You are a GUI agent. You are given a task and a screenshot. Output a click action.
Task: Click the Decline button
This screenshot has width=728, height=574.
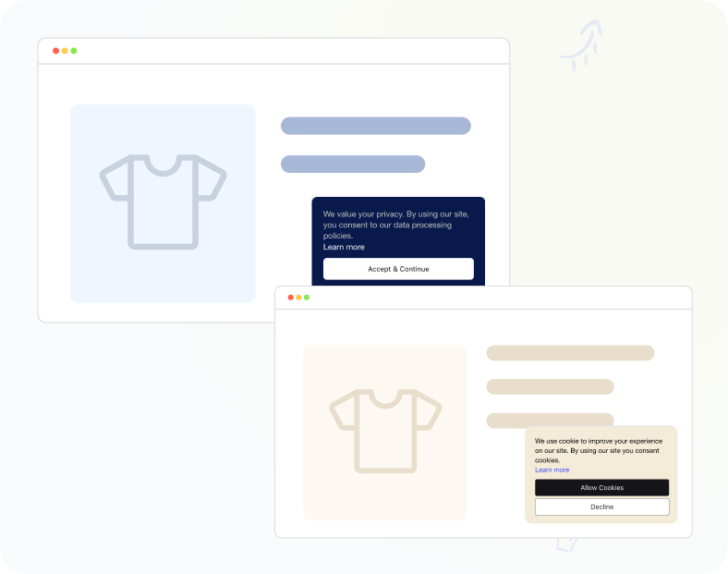pos(601,507)
